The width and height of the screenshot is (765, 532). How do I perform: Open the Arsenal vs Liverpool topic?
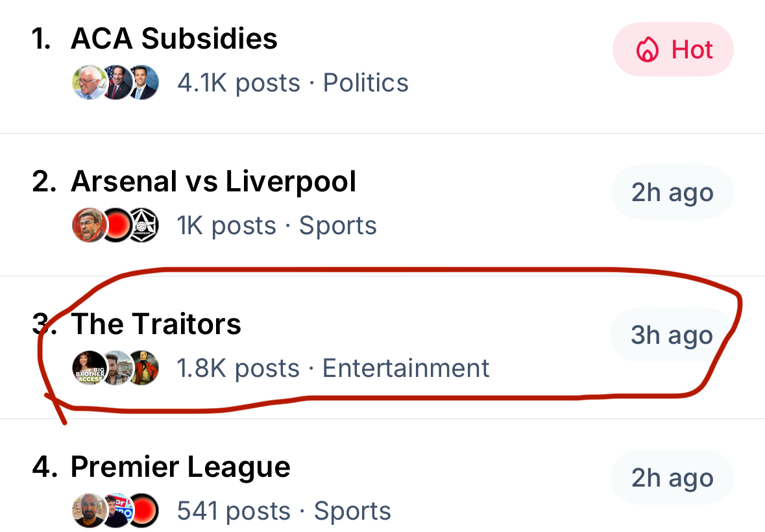click(213, 182)
